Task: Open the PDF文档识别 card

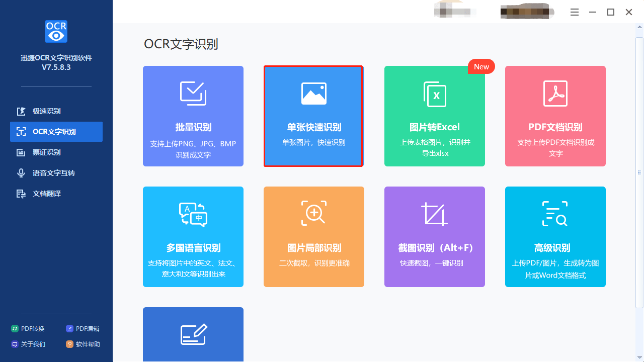Action: point(555,116)
